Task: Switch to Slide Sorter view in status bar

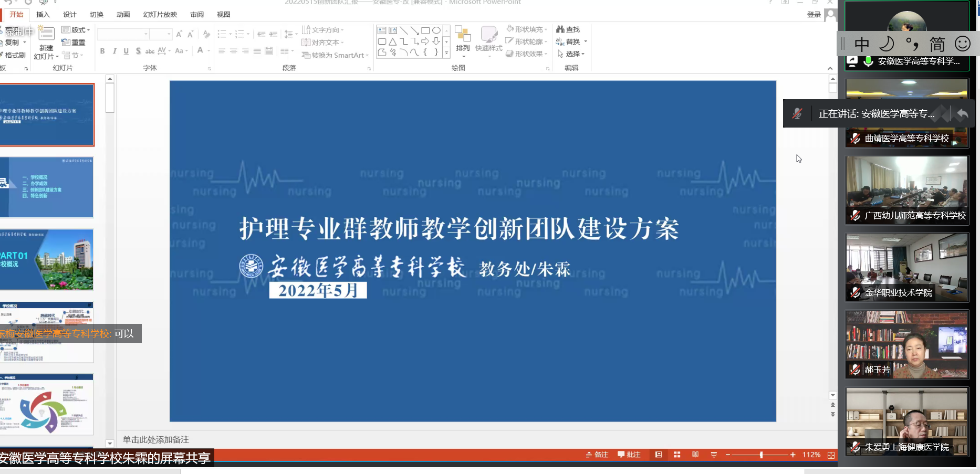Action: click(x=677, y=455)
